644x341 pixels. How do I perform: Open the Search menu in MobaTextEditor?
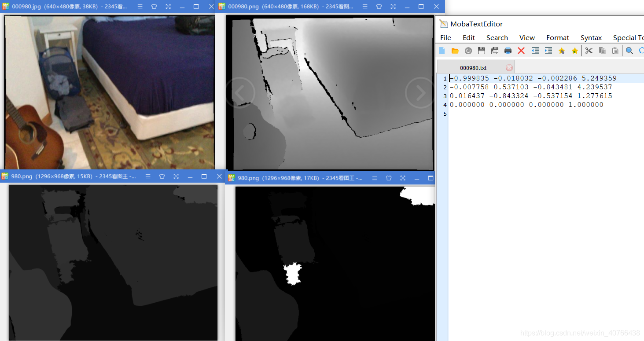tap(497, 37)
